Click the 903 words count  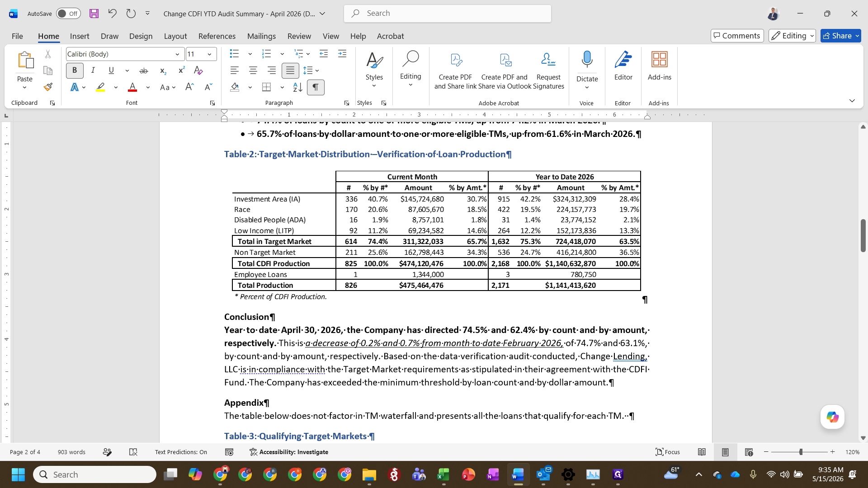[x=71, y=452]
